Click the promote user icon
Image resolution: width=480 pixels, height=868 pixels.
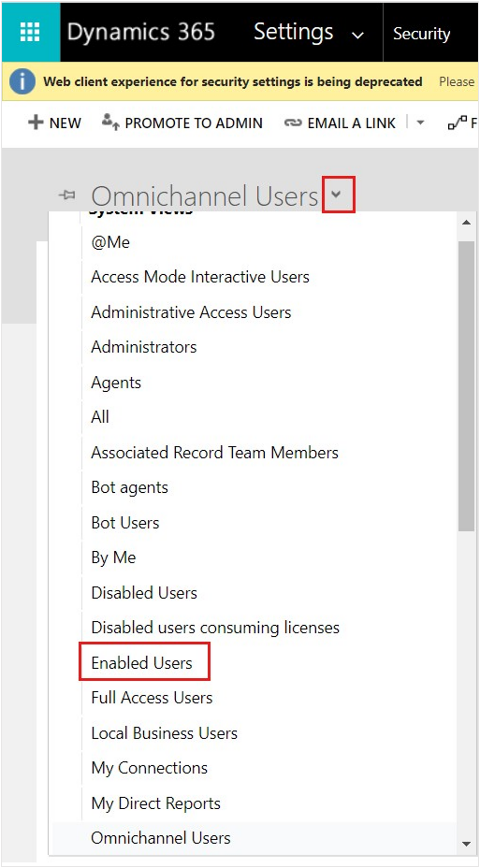coord(111,122)
